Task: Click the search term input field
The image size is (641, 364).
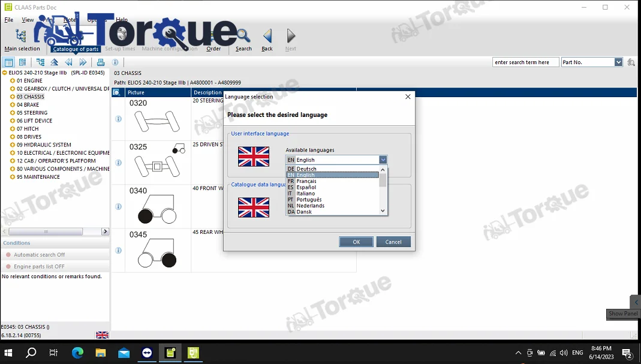Action: point(525,62)
